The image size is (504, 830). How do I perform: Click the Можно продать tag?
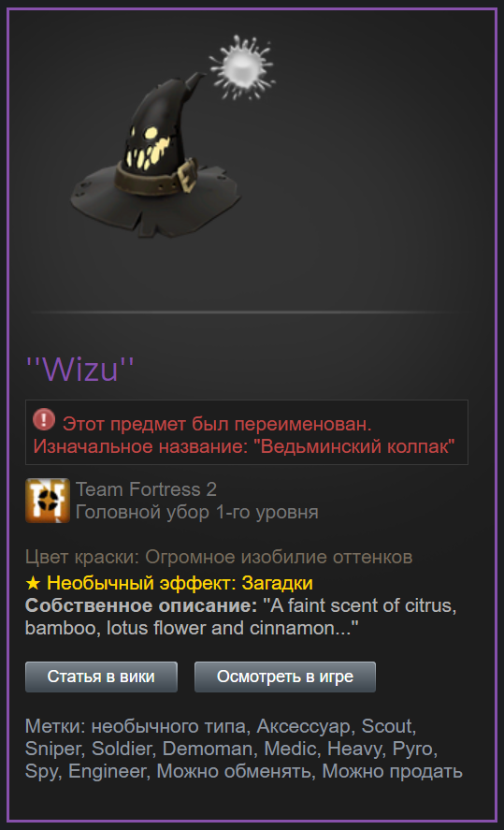tap(393, 771)
